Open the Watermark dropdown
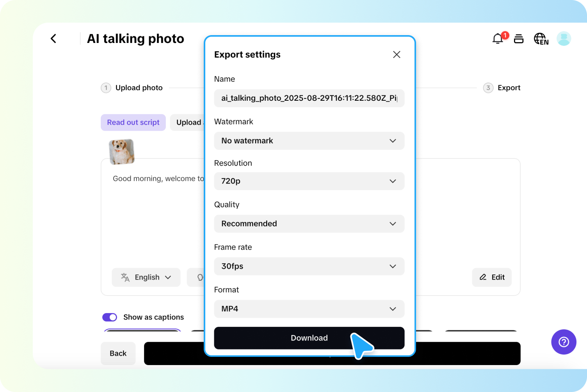The height and width of the screenshot is (392, 587). (x=309, y=141)
